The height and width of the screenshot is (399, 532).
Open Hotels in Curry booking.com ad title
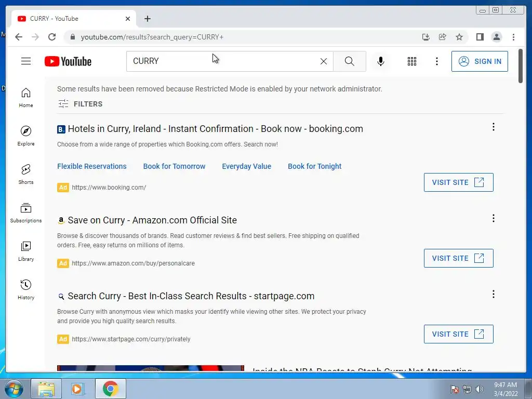click(x=215, y=129)
